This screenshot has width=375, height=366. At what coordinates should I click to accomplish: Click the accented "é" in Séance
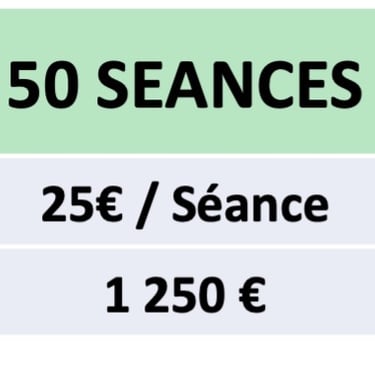click(x=214, y=204)
